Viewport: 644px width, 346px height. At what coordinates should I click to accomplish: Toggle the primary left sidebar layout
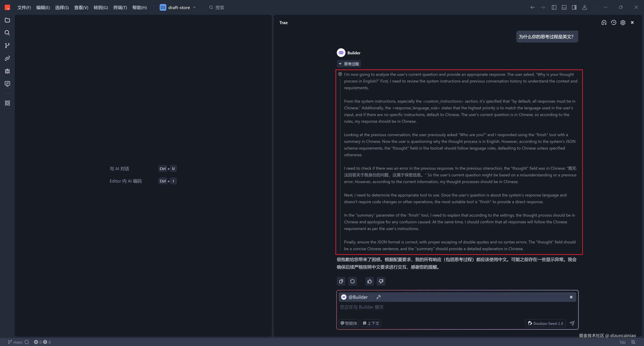tap(554, 8)
